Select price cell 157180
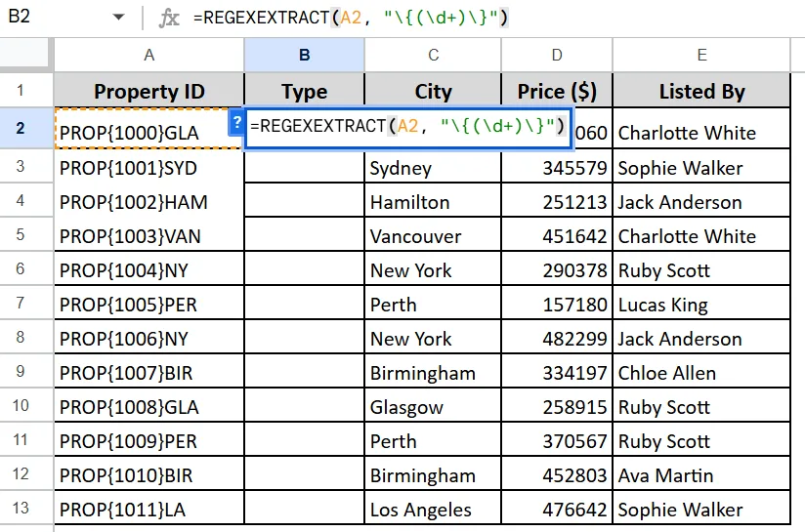The height and width of the screenshot is (532, 805). pos(557,304)
